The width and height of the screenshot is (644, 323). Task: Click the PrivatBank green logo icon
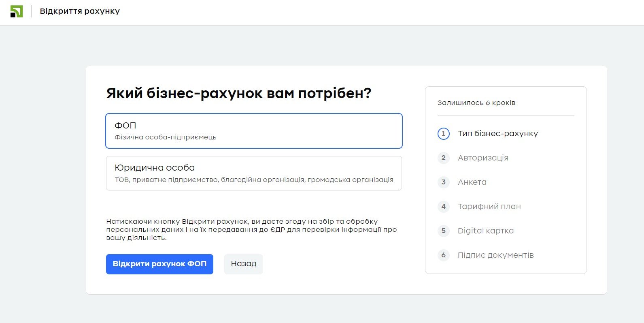click(x=17, y=11)
